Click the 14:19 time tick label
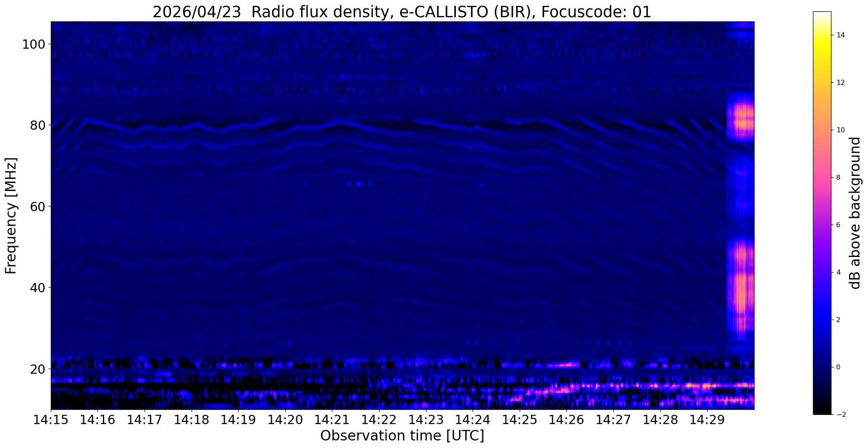 pos(238,420)
